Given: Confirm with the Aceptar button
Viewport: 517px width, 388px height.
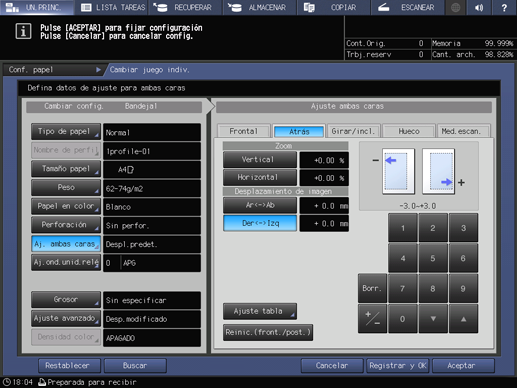Looking at the screenshot, I should [464, 366].
